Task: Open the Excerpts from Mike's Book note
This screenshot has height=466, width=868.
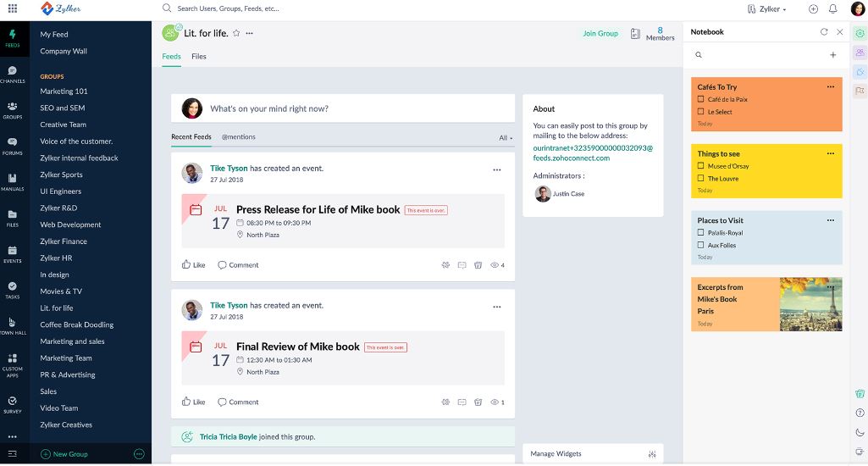Action: [766, 304]
